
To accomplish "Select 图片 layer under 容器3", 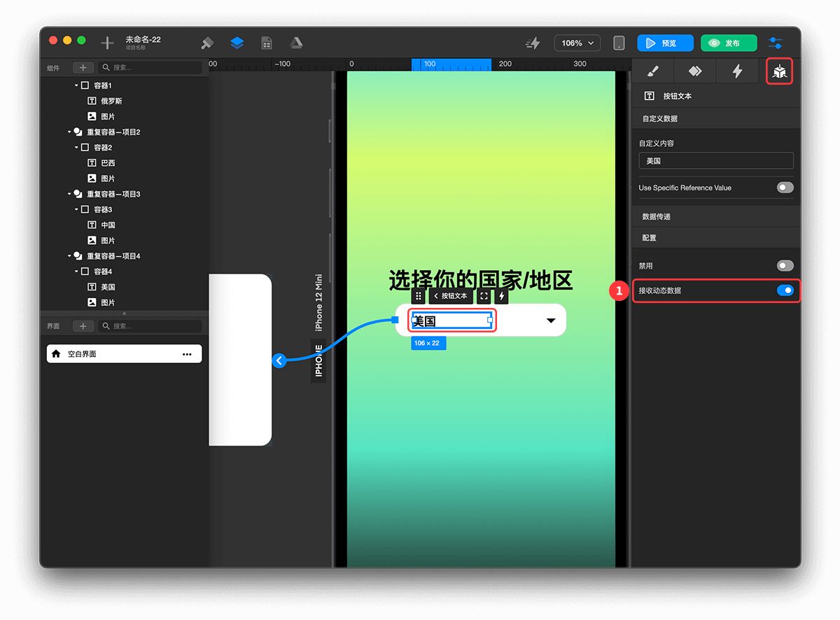I will coord(108,241).
